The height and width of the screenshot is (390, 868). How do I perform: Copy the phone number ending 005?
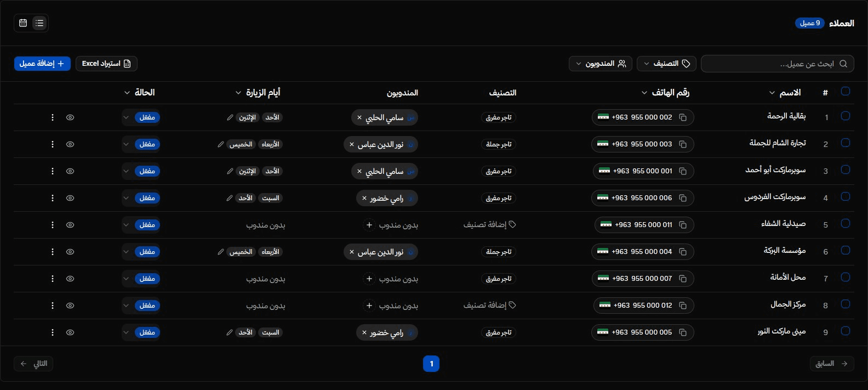[x=683, y=332]
